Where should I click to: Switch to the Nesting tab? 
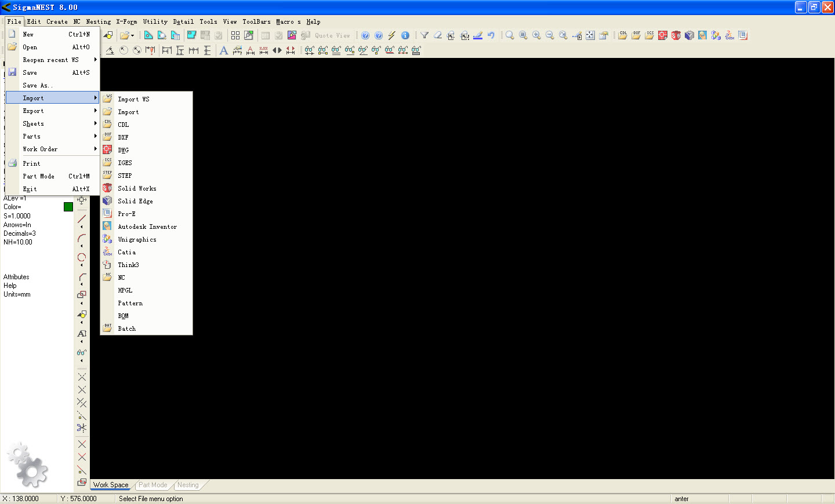pos(188,485)
